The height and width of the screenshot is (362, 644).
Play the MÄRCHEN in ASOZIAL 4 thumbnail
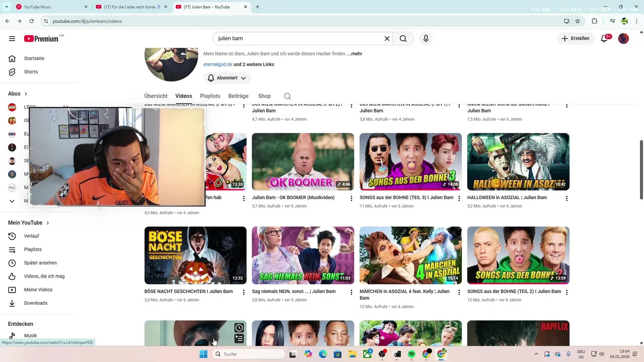tap(411, 255)
